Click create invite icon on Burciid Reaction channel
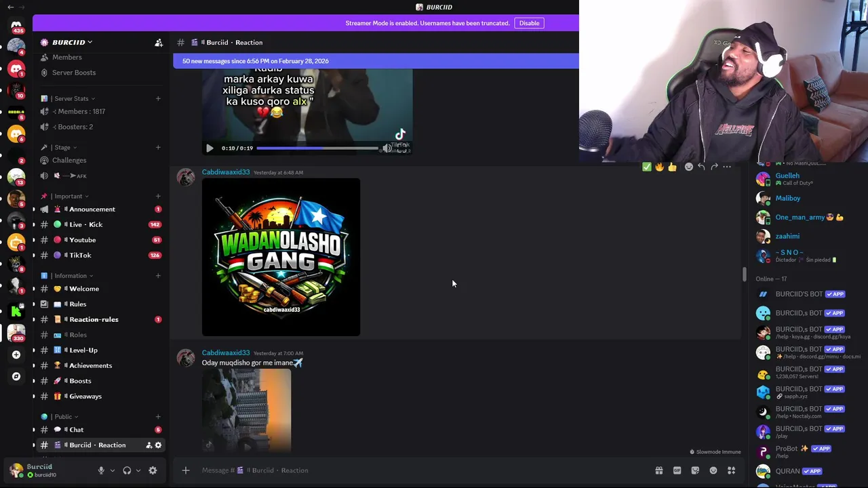The height and width of the screenshot is (488, 868). [x=149, y=445]
